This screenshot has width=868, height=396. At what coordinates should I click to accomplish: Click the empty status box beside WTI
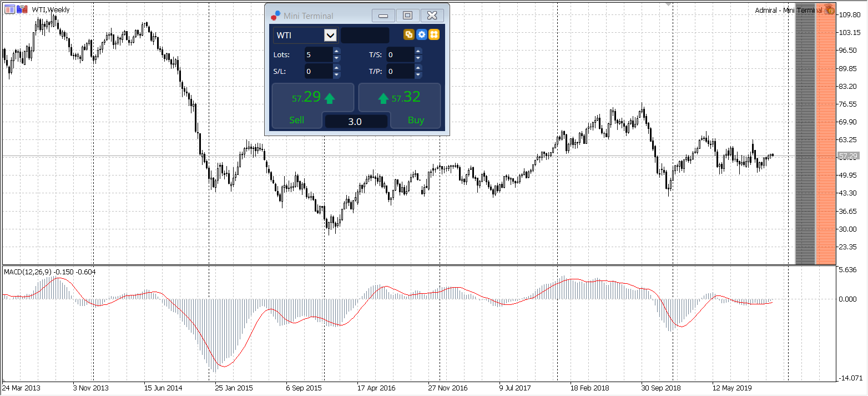[365, 35]
